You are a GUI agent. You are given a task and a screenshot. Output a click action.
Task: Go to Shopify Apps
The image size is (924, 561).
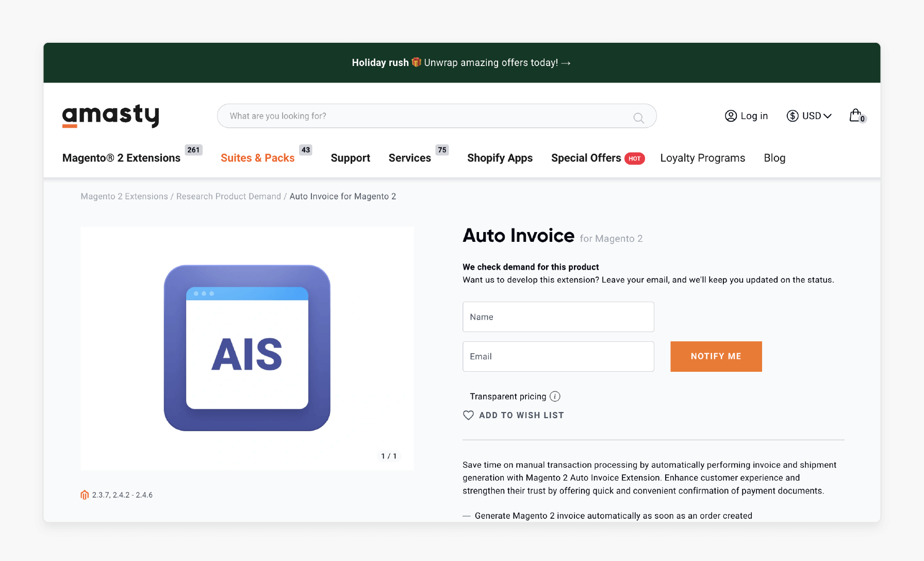coord(500,158)
